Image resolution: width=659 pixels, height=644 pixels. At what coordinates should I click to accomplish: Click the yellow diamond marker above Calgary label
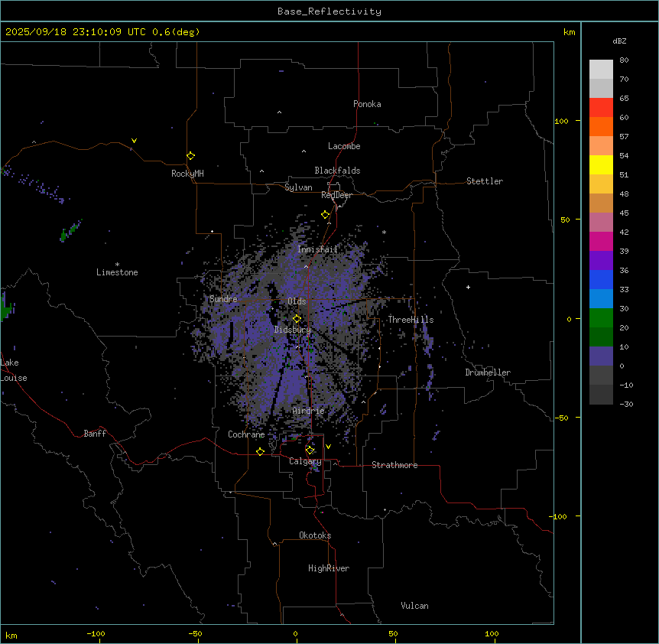pos(310,450)
